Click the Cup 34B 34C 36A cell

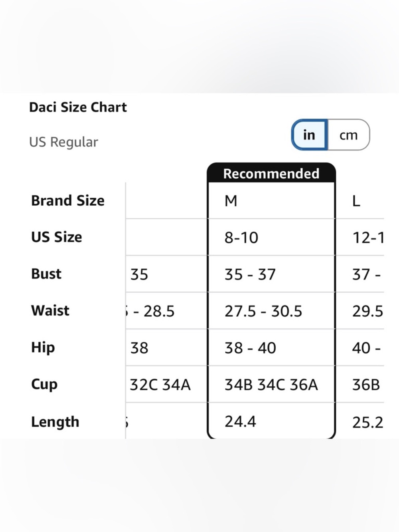click(x=271, y=385)
